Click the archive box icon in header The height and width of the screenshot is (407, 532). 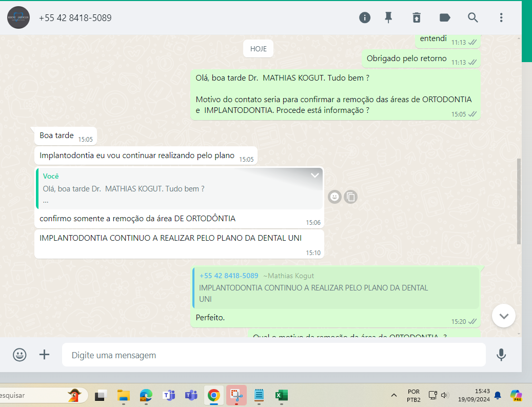[416, 17]
